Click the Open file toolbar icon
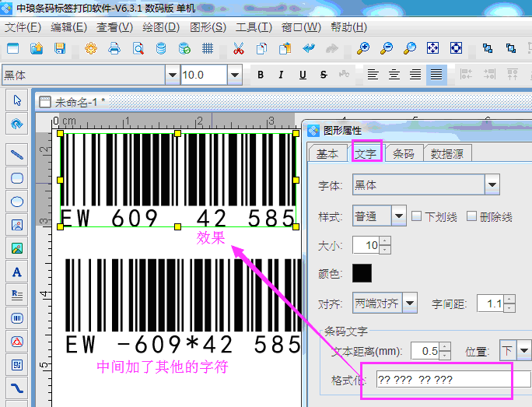This screenshot has height=407, width=532. pyautogui.click(x=37, y=48)
